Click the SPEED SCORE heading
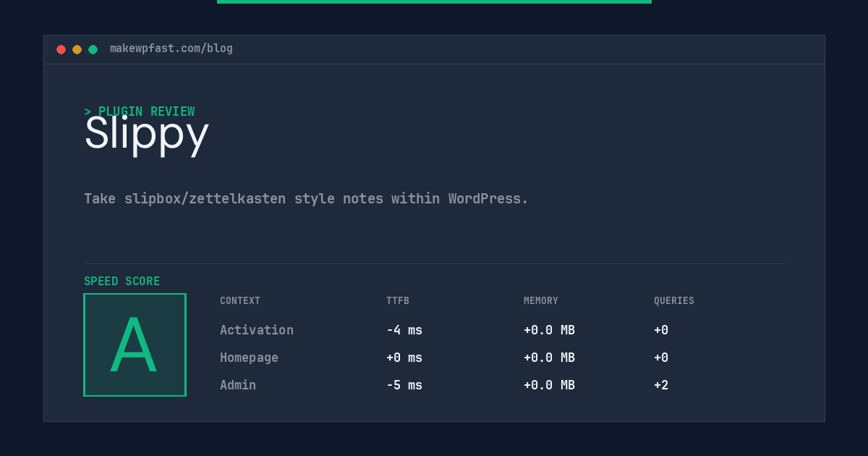Viewport: 868px width, 456px height. [x=122, y=282]
